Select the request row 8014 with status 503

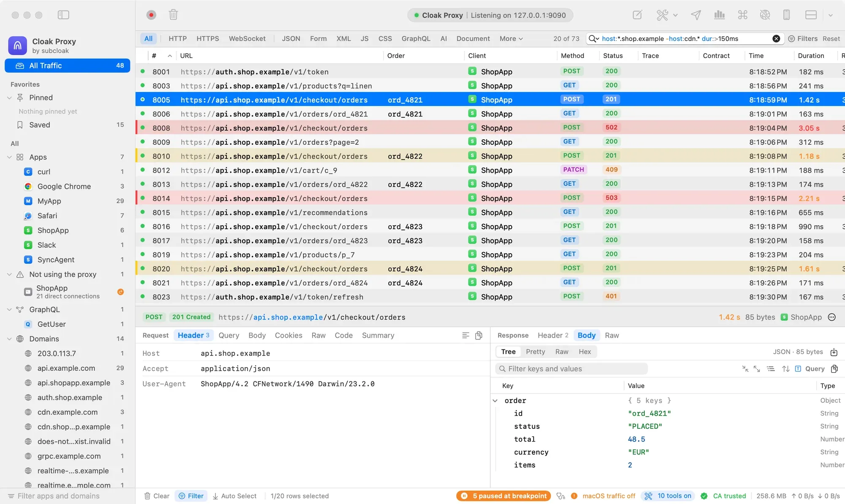pos(490,198)
